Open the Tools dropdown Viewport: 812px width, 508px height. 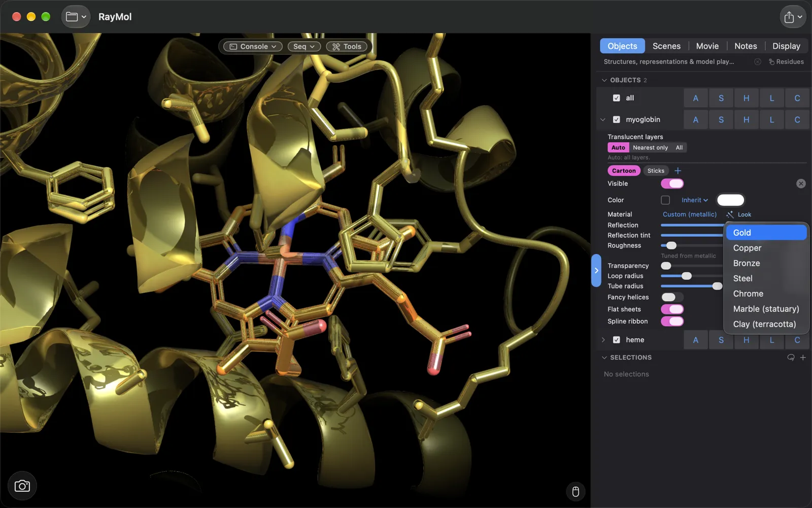pos(347,46)
